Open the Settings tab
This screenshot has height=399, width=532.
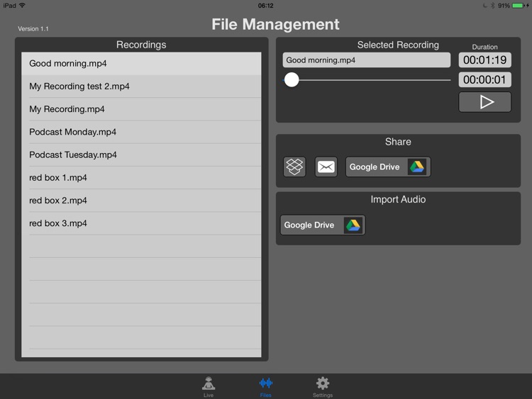(x=323, y=386)
